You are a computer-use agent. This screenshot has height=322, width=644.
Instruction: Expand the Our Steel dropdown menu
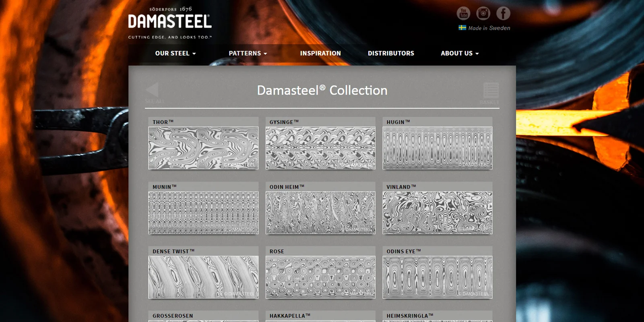click(175, 53)
